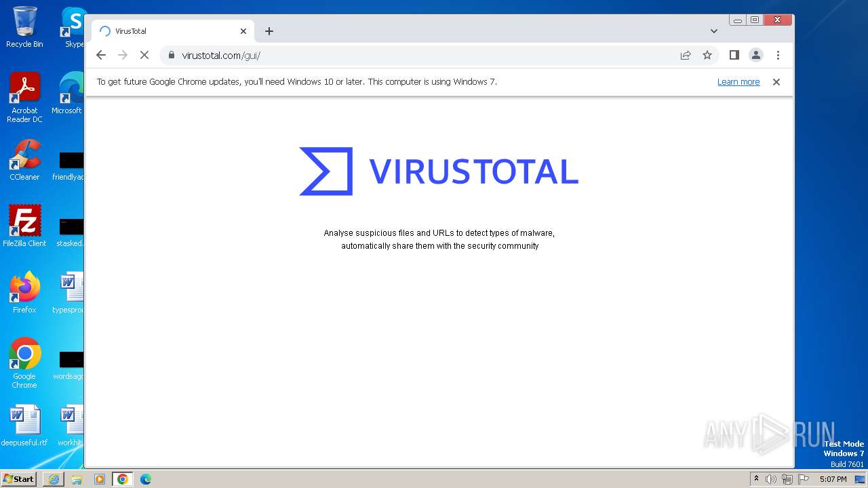868x488 pixels.
Task: Share this page via the share icon
Action: click(x=686, y=55)
